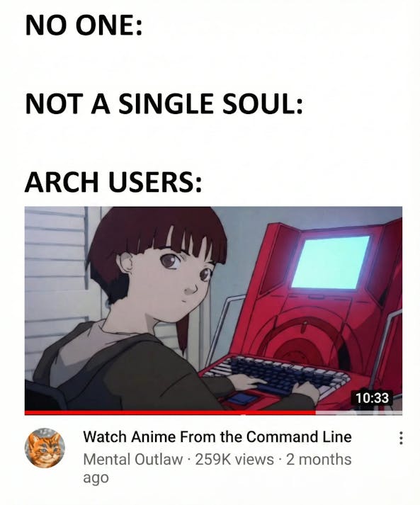Open "Watch Anime From the Command Line" title
The width and height of the screenshot is (420, 505).
click(x=217, y=437)
